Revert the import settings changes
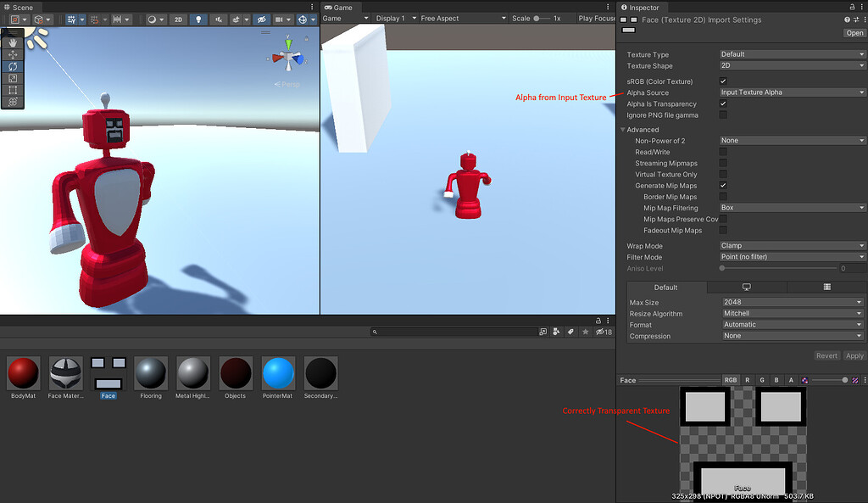 [826, 355]
